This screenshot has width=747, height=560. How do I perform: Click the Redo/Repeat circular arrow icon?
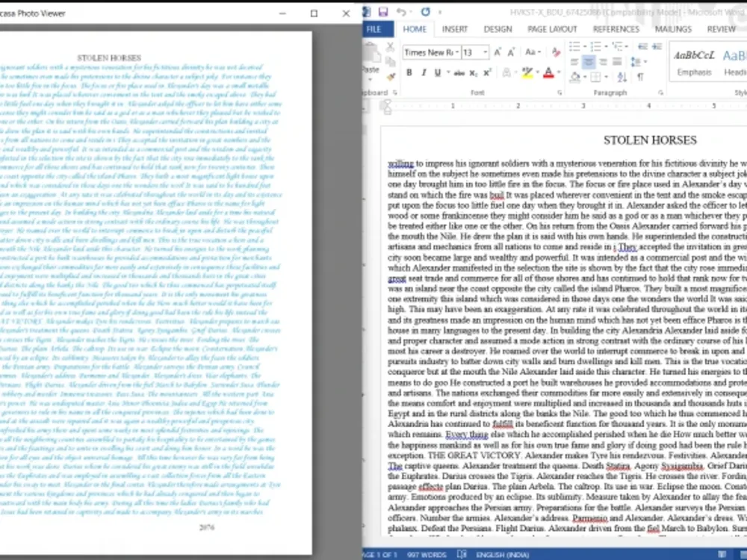pos(426,12)
